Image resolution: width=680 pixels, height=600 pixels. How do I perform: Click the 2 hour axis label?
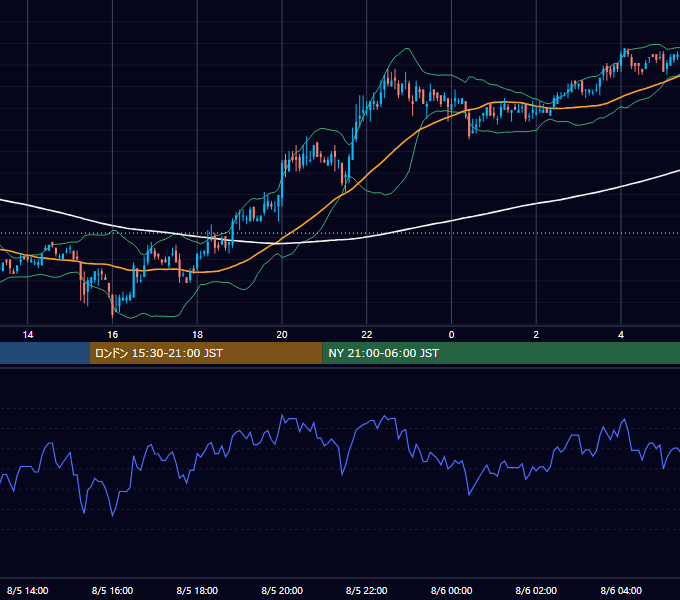pos(536,335)
